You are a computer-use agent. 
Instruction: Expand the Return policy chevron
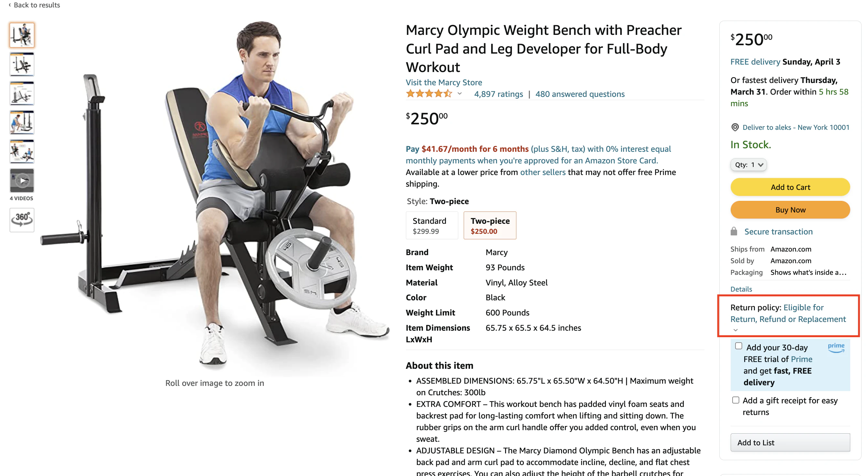tap(736, 330)
